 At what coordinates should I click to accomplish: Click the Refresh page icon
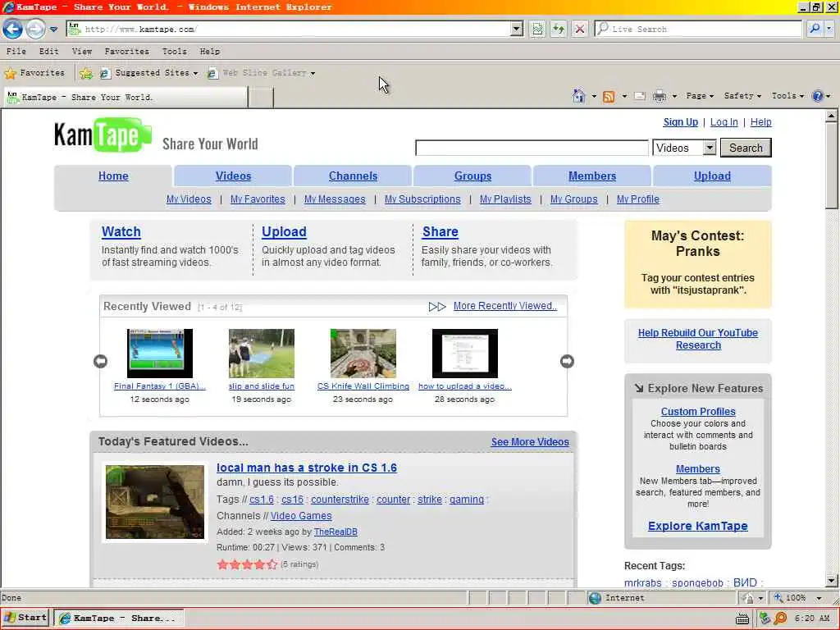coord(558,29)
